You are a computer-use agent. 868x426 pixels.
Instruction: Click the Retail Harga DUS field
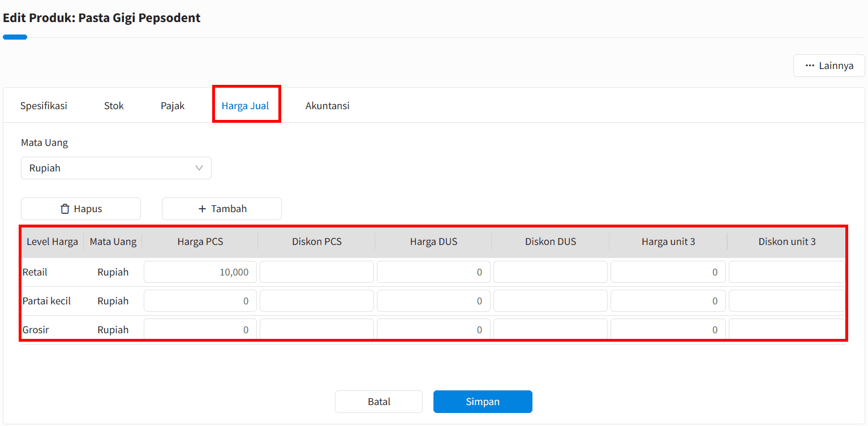pyautogui.click(x=433, y=272)
